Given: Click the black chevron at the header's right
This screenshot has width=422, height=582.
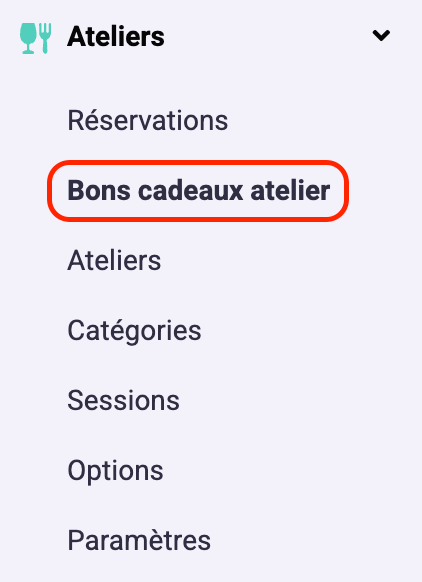Looking at the screenshot, I should click(x=381, y=36).
